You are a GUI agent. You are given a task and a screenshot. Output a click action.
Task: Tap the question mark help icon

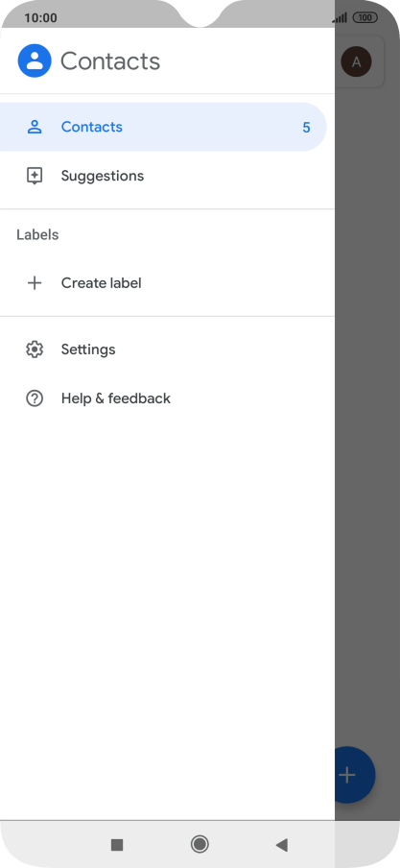click(35, 398)
